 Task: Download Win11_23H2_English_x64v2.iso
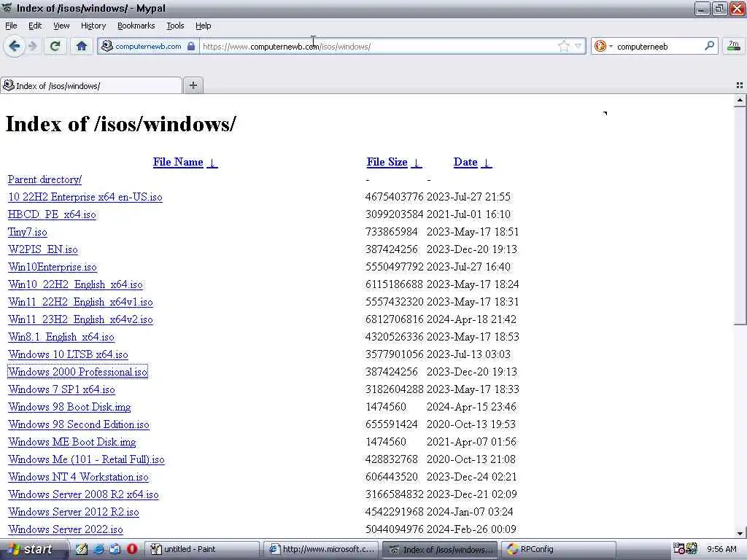tap(80, 319)
